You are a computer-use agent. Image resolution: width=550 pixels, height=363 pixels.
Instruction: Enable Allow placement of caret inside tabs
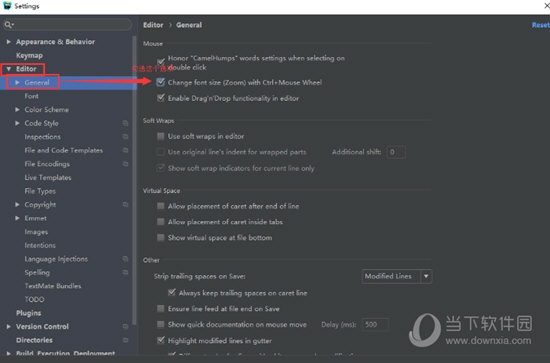(161, 222)
